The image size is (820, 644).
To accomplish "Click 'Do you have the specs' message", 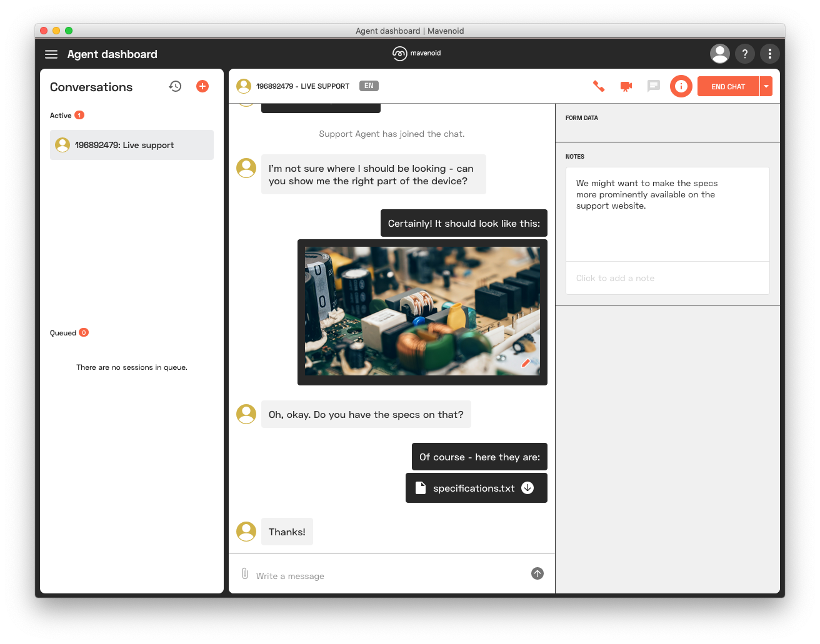I will click(x=366, y=414).
